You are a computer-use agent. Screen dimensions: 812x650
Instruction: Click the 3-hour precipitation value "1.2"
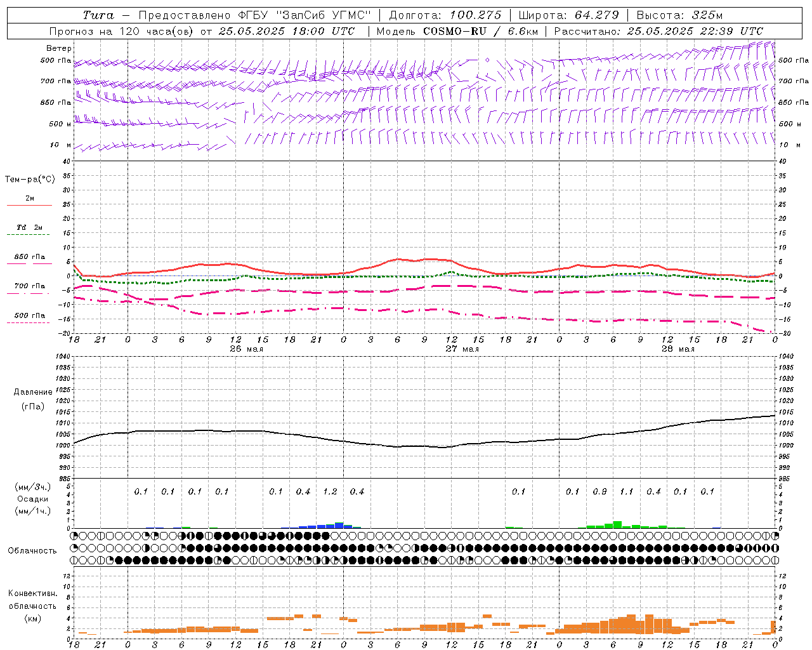click(x=330, y=492)
